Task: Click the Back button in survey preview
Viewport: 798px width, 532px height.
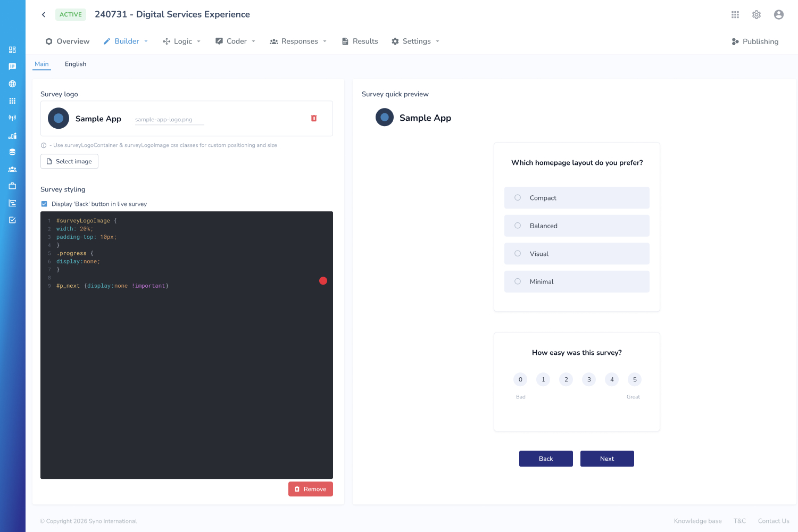Action: click(546, 459)
